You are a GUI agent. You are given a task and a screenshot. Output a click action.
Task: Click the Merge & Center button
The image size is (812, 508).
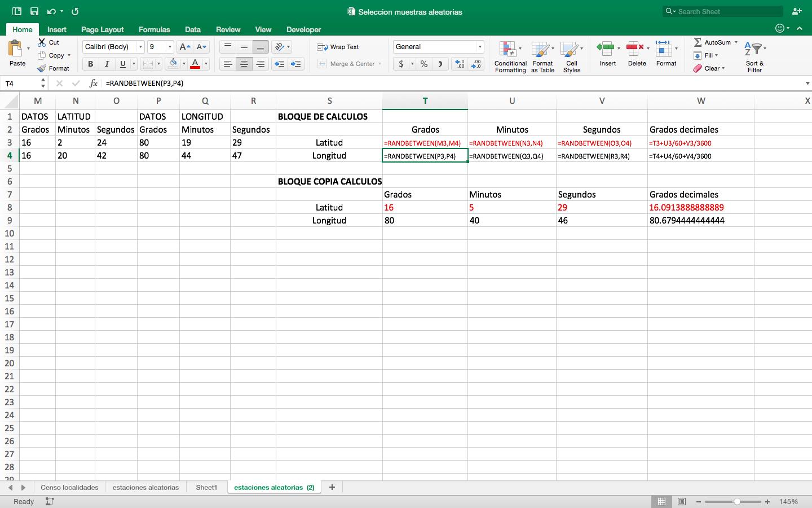(350, 64)
